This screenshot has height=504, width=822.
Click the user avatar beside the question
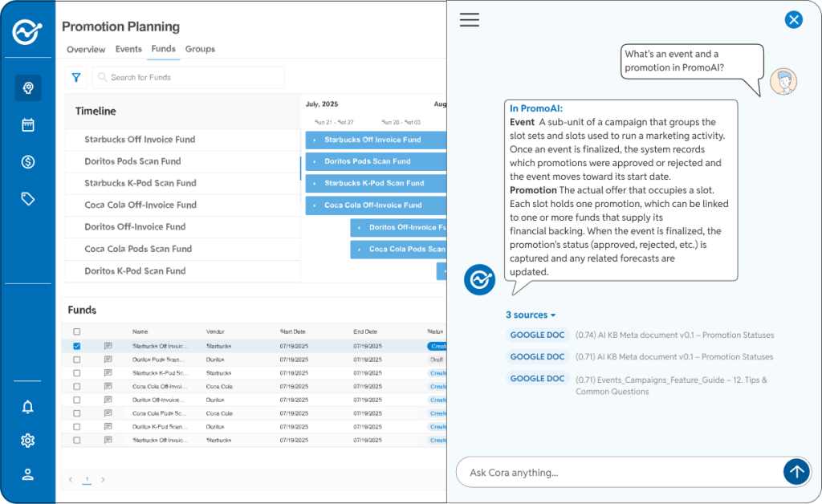point(783,82)
